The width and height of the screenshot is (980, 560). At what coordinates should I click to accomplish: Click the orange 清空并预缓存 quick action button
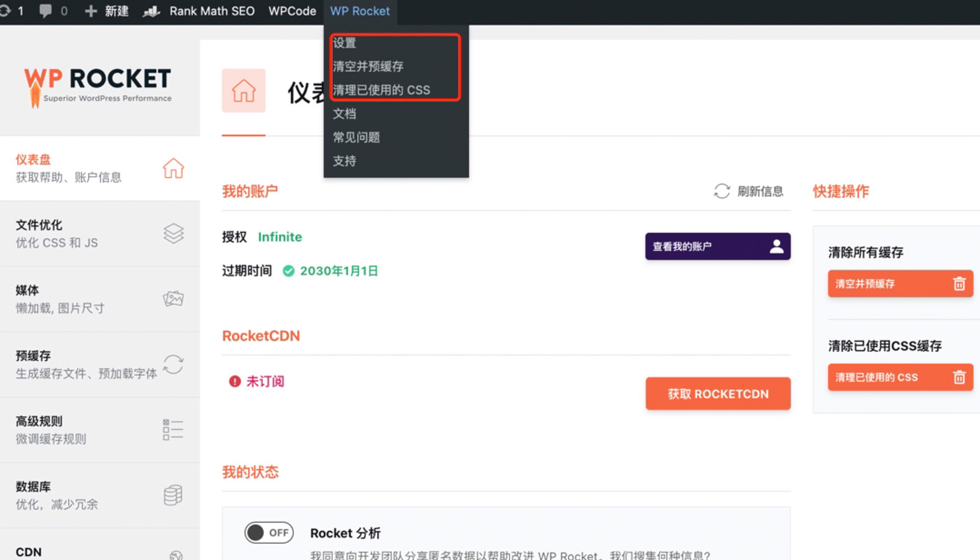pos(900,283)
